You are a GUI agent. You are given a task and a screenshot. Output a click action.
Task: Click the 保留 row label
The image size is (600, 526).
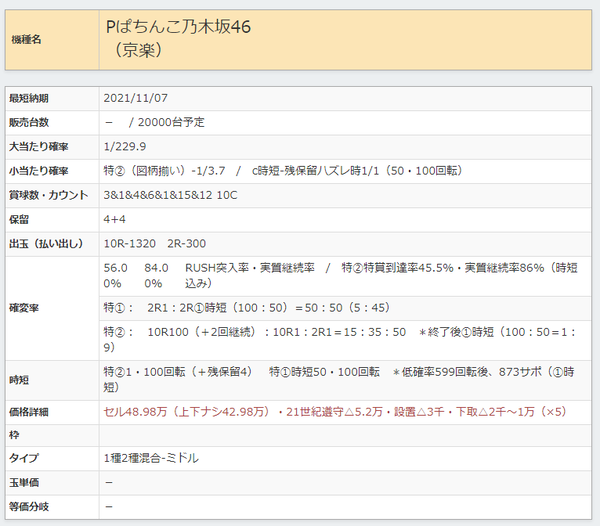click(19, 220)
